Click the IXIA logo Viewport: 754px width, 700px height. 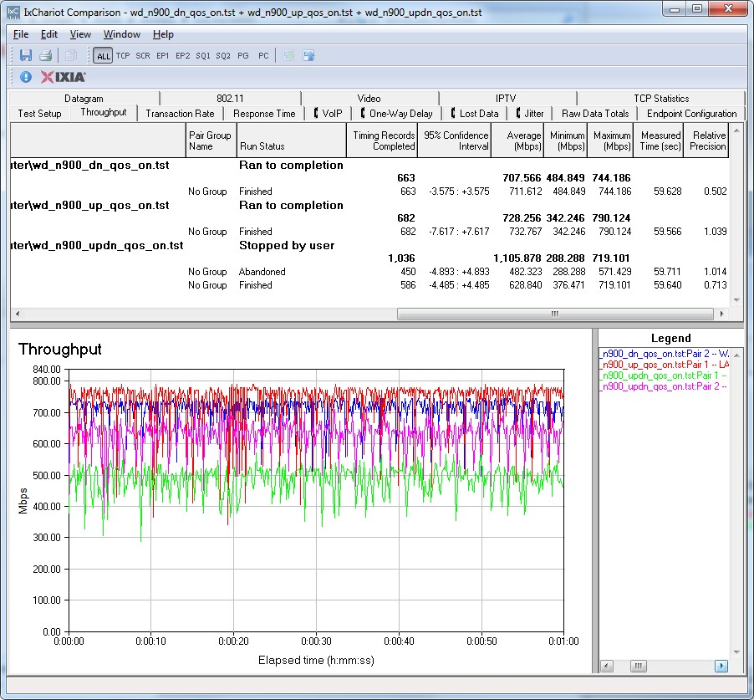[x=63, y=77]
